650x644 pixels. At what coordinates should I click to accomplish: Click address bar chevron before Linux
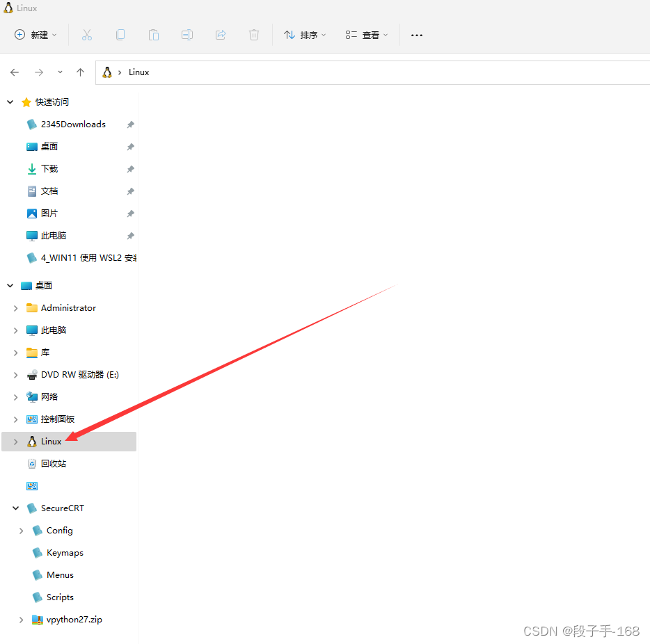(x=120, y=72)
